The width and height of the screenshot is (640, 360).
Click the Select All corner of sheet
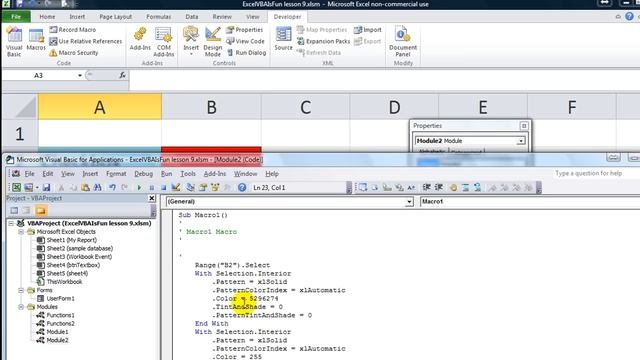click(x=20, y=107)
